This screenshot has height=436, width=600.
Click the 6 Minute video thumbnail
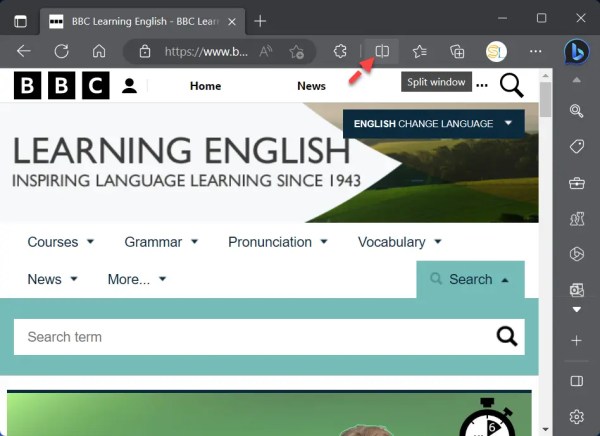click(x=269, y=413)
